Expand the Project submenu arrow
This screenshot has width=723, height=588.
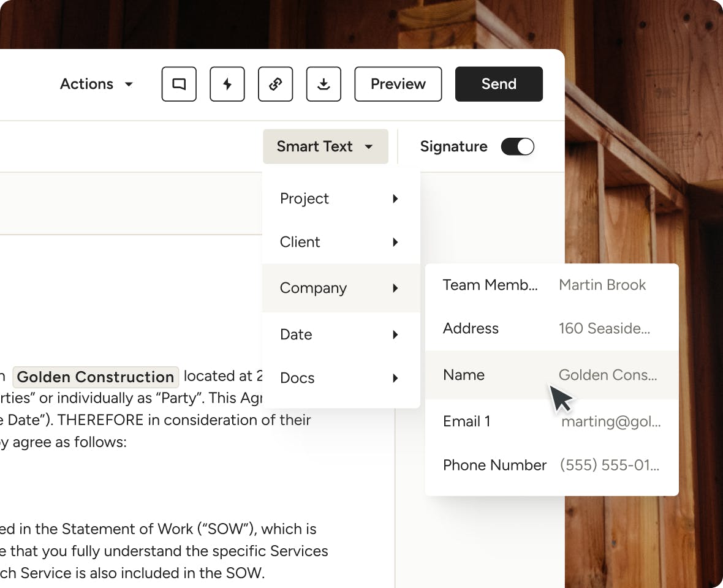coord(395,198)
